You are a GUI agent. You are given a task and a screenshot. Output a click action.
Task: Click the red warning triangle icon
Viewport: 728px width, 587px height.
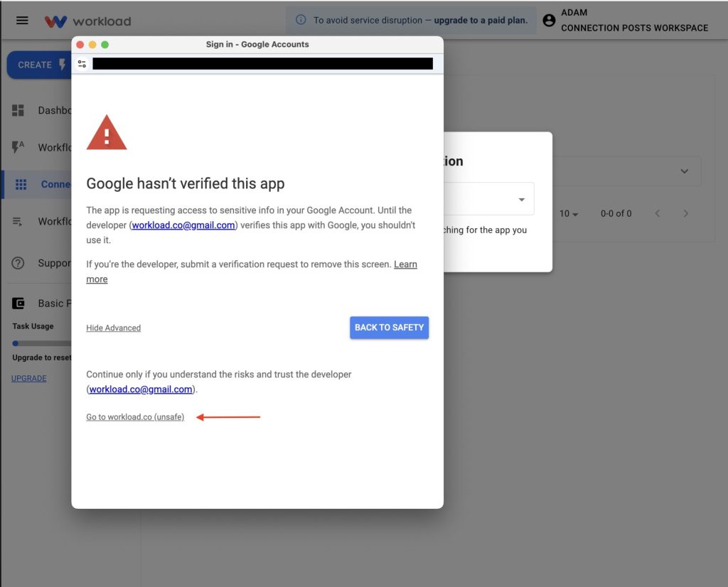[107, 133]
